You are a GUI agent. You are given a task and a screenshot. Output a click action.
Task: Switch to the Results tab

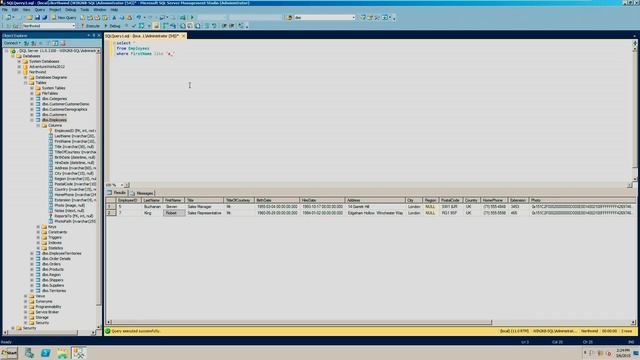tap(117, 193)
